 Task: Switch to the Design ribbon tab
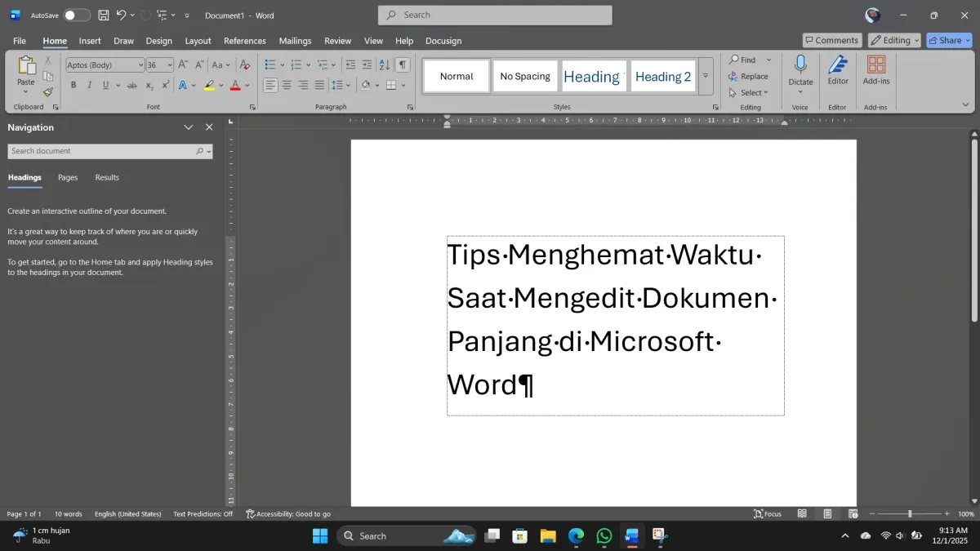point(159,41)
